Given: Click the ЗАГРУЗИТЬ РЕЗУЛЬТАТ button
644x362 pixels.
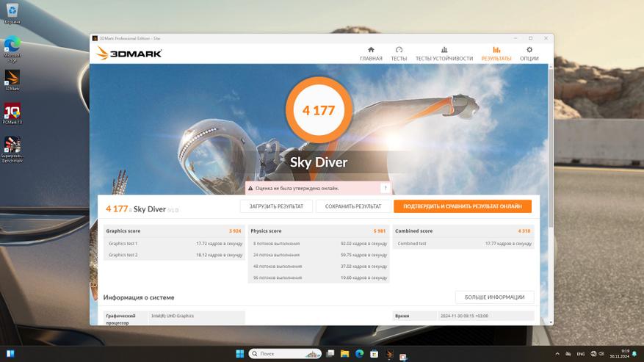Looking at the screenshot, I should pyautogui.click(x=276, y=206).
